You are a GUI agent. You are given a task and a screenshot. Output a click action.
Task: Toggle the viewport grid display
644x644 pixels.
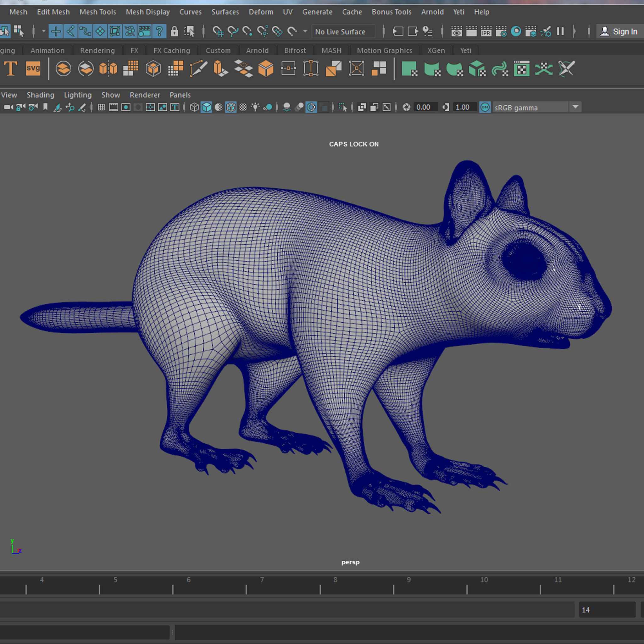[101, 107]
